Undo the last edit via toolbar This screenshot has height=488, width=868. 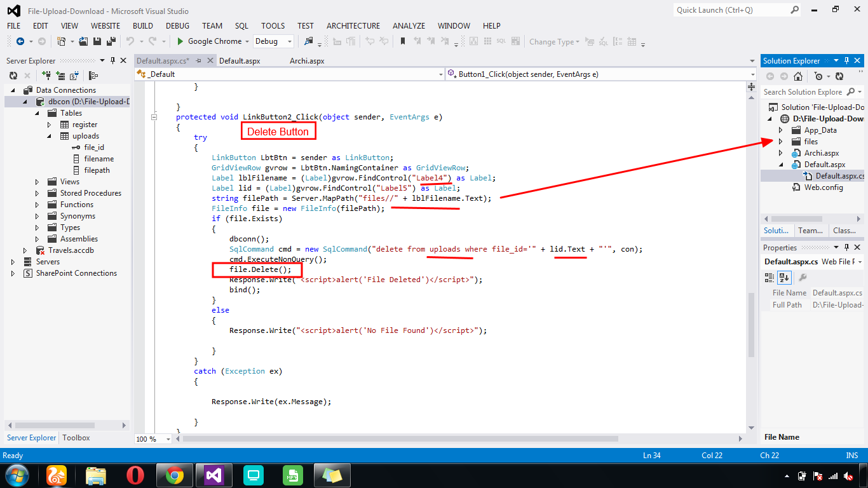130,41
